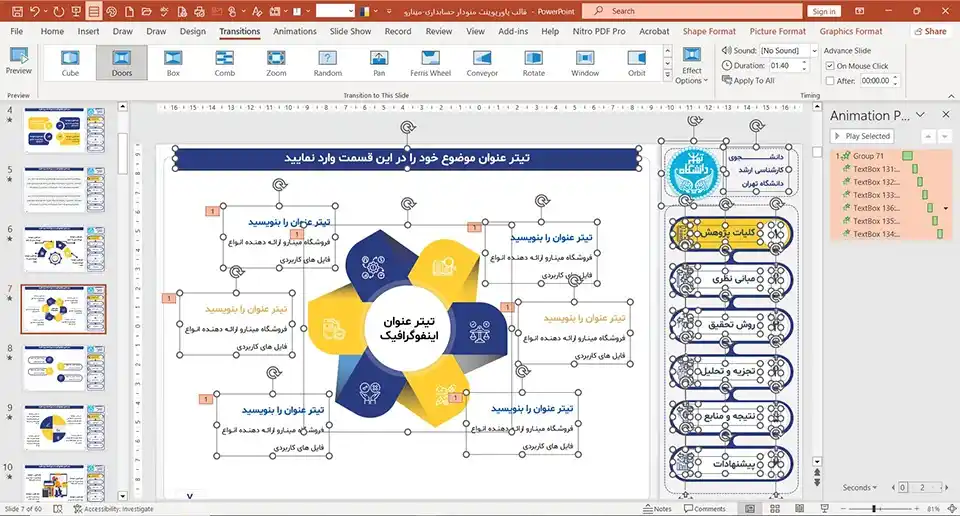
Task: Click Apply To All button
Action: click(x=748, y=80)
